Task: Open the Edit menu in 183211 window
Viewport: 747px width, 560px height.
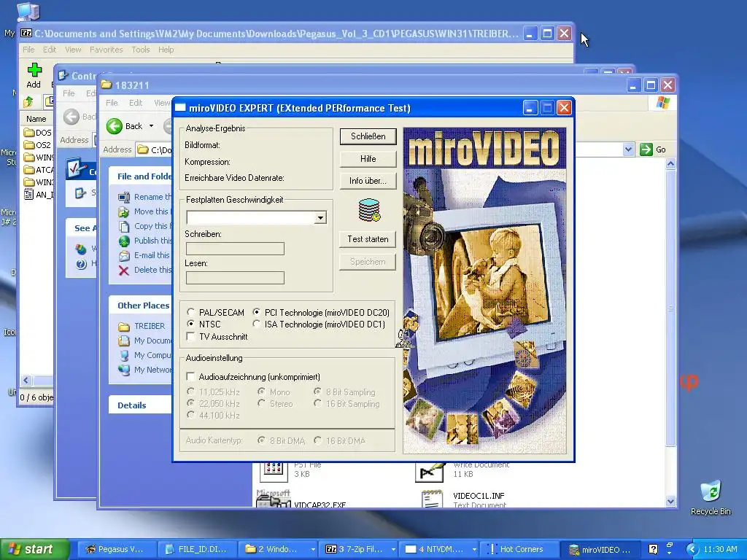Action: pyautogui.click(x=135, y=103)
